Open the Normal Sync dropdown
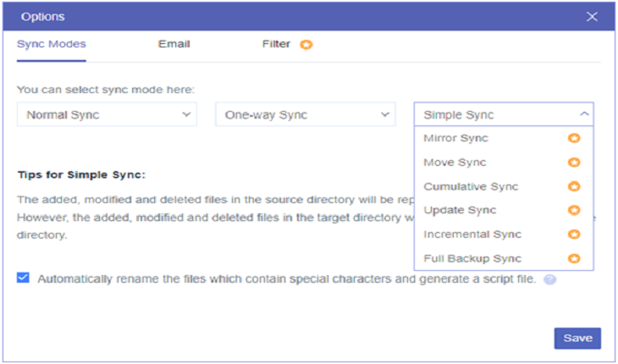The image size is (618, 364). click(107, 115)
